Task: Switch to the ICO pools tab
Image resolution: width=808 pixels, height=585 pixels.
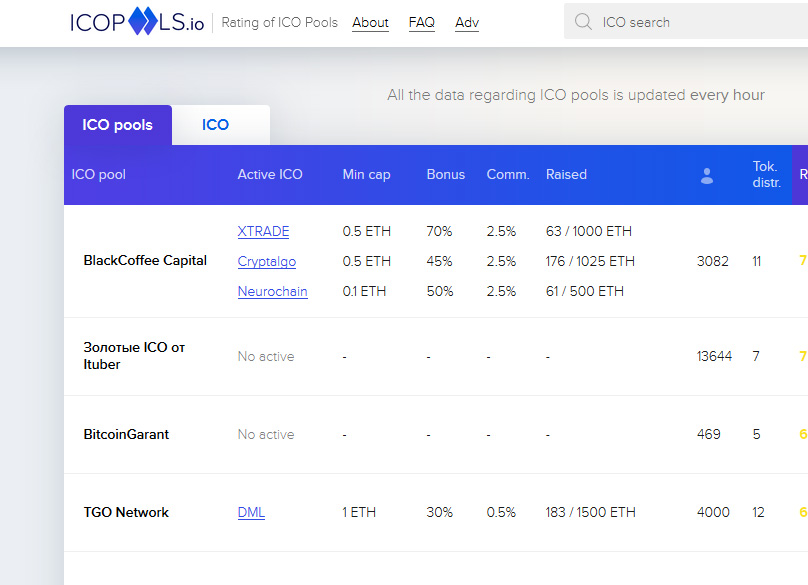Action: coord(117,125)
